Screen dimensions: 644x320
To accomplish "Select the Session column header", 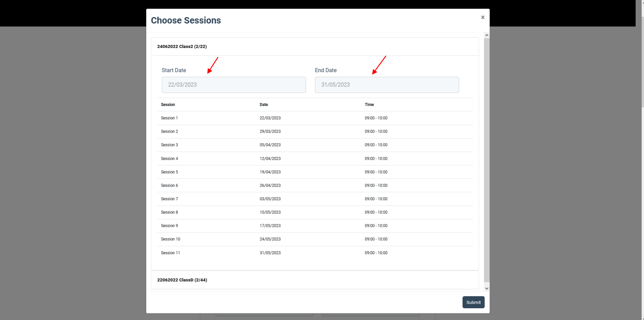I will [168, 105].
